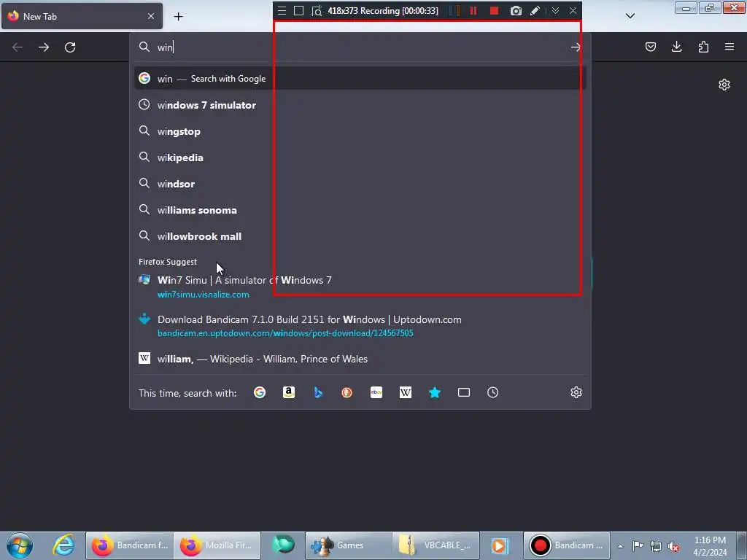The width and height of the screenshot is (747, 560).
Task: Search bookmarks with star icon
Action: pos(435,392)
